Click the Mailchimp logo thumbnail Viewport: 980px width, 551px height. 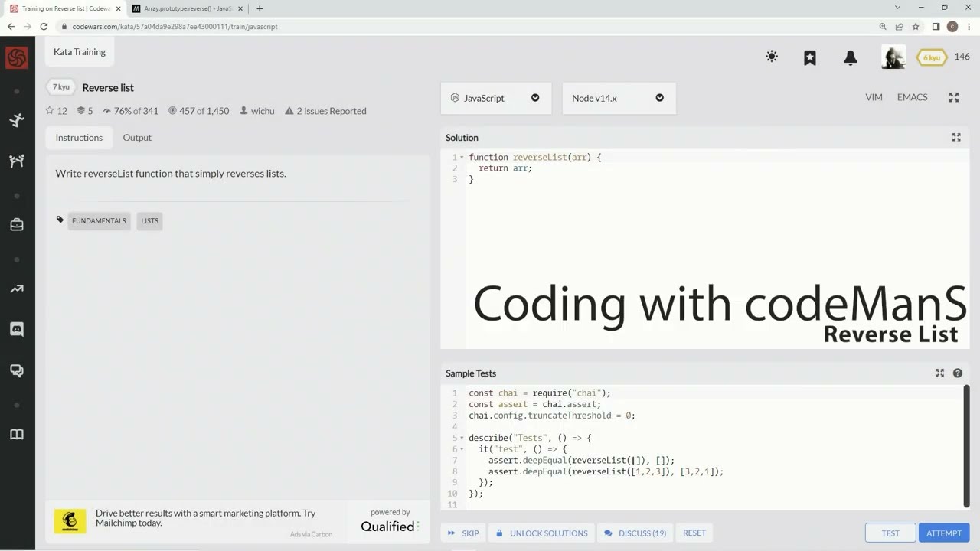[70, 521]
